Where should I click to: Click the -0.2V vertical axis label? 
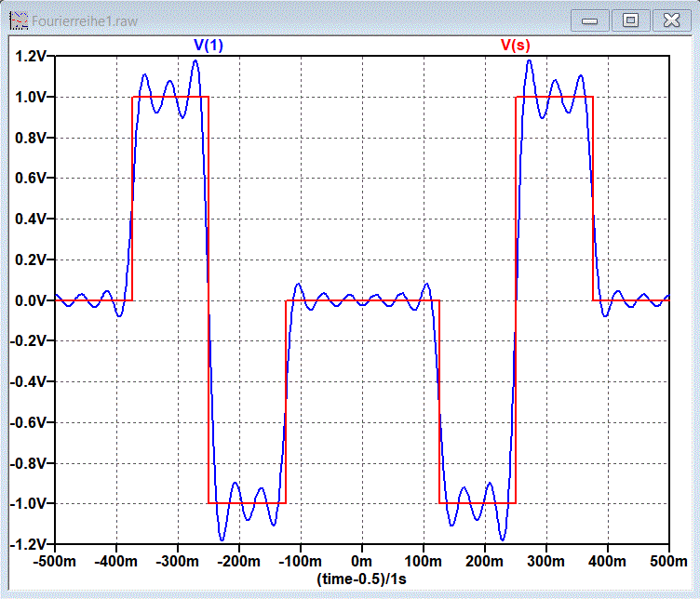click(28, 340)
